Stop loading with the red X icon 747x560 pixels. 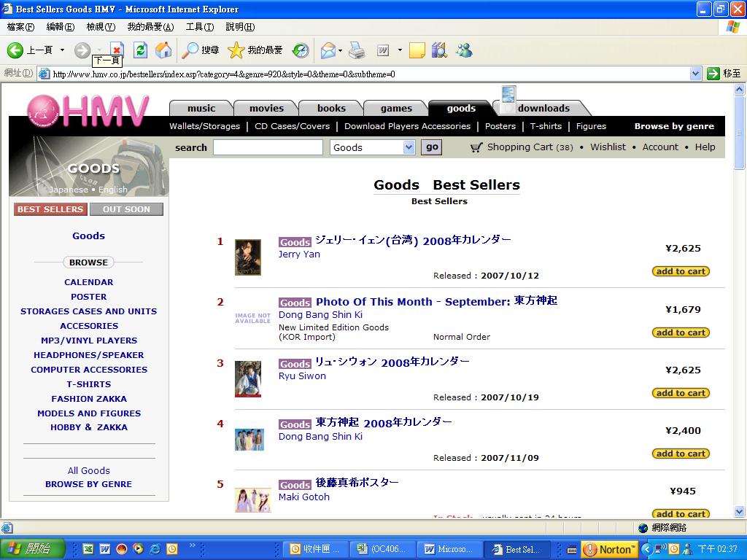(x=117, y=49)
